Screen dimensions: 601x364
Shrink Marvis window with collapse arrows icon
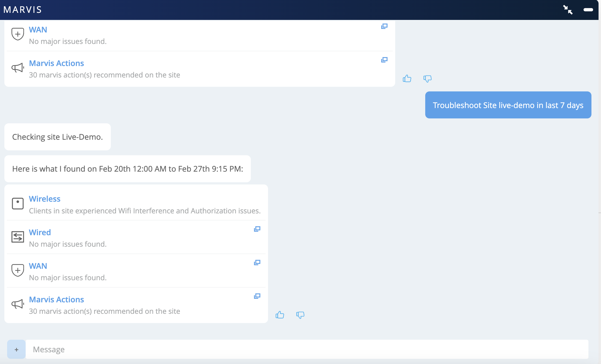point(568,10)
